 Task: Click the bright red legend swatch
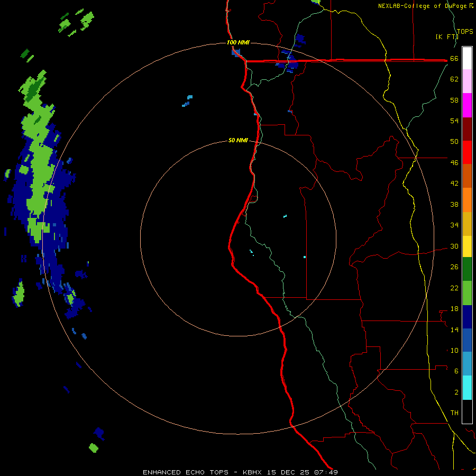pyautogui.click(x=467, y=152)
